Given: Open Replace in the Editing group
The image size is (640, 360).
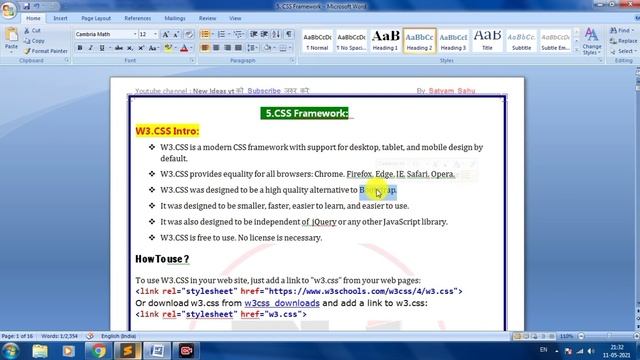Looking at the screenshot, I should click(x=623, y=41).
